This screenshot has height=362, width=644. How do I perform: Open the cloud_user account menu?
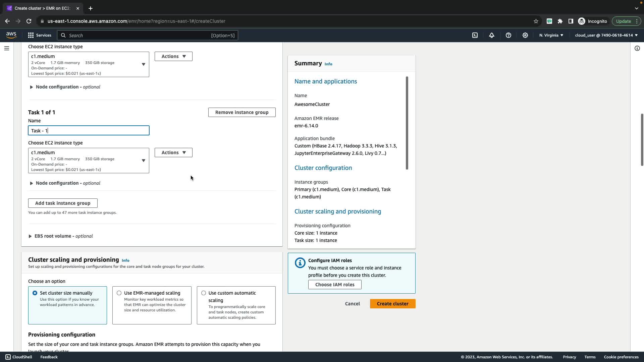[x=606, y=35]
